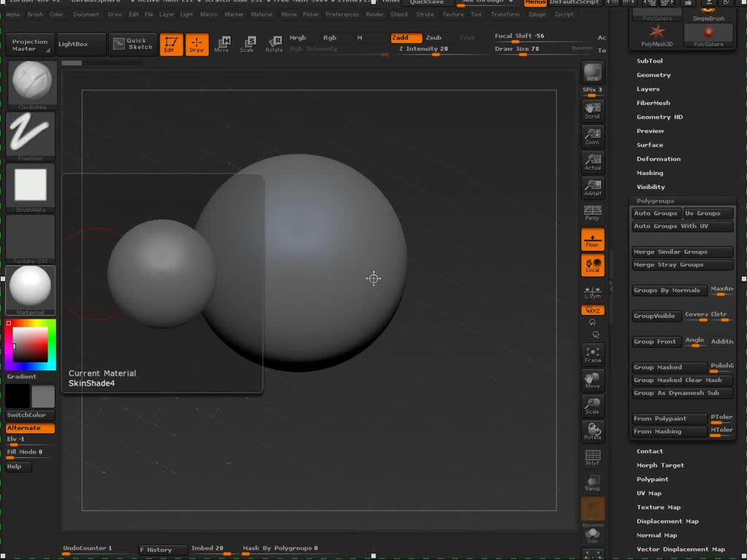Click the AAHalf view icon
Viewport: 747px width, 560px height.
[592, 187]
